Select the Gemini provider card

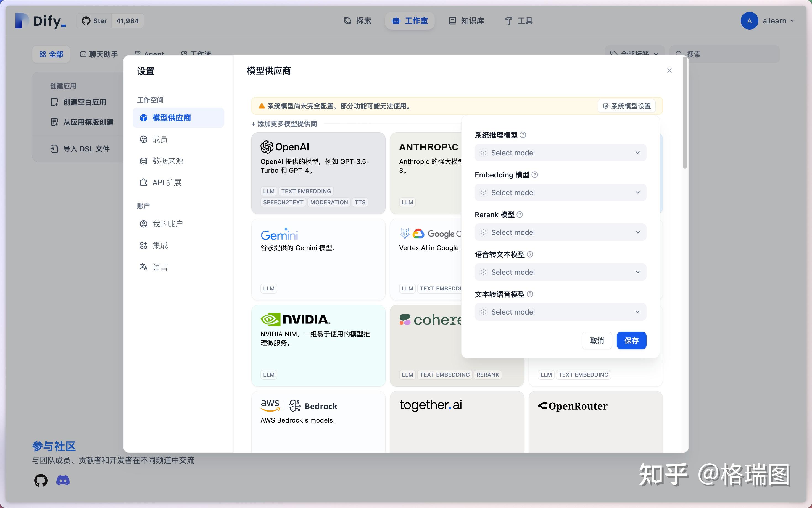(x=318, y=259)
